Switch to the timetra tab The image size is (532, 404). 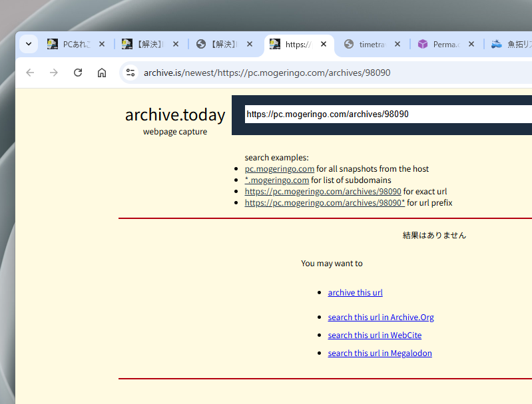[x=372, y=44]
